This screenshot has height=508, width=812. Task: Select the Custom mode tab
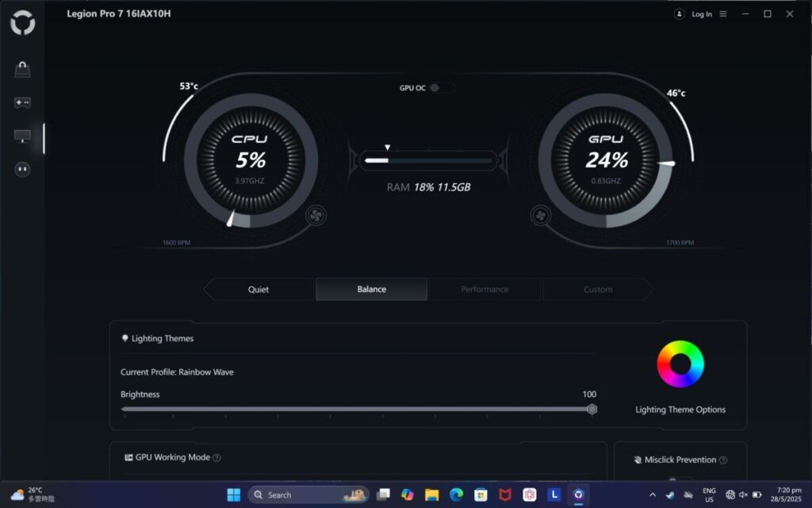pos(598,289)
